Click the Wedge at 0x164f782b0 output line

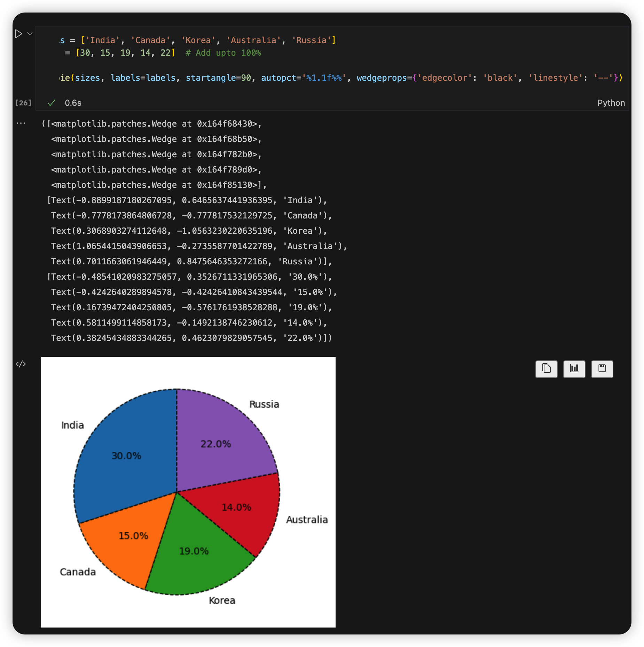coord(156,154)
